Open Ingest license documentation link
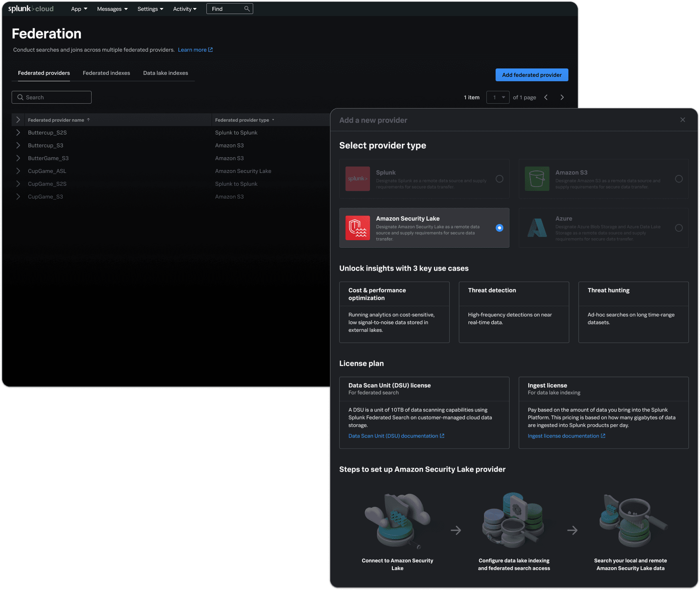 click(x=566, y=436)
